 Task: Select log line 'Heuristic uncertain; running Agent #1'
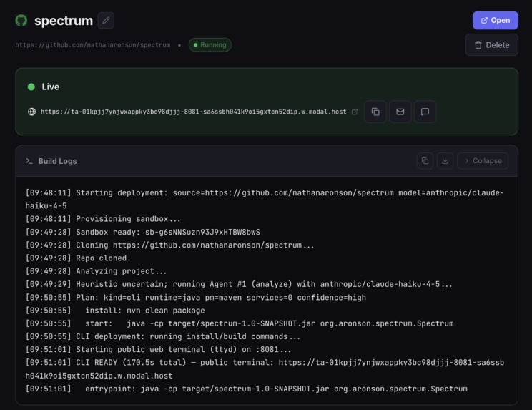pyautogui.click(x=239, y=284)
